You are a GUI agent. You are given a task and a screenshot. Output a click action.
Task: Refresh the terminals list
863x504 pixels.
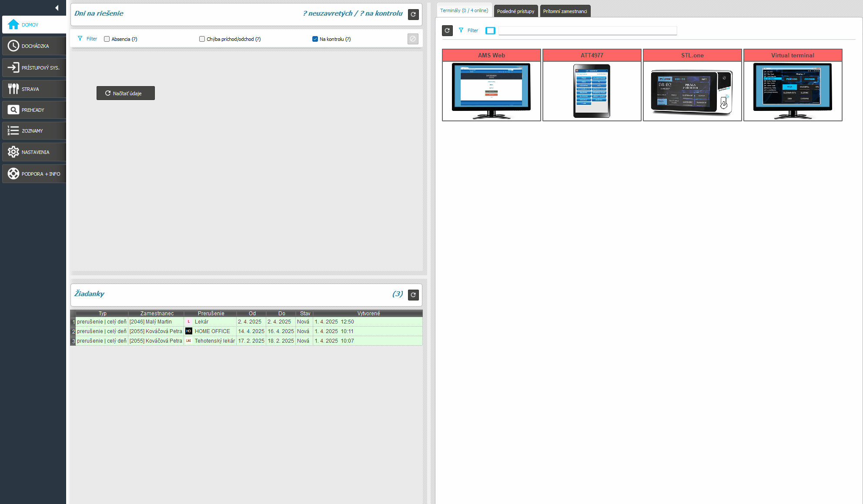coord(447,30)
